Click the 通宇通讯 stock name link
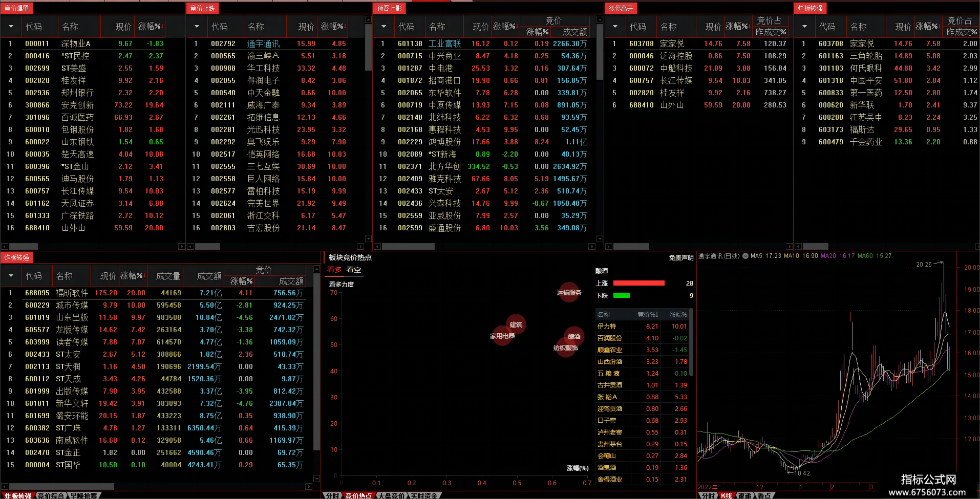 click(263, 44)
